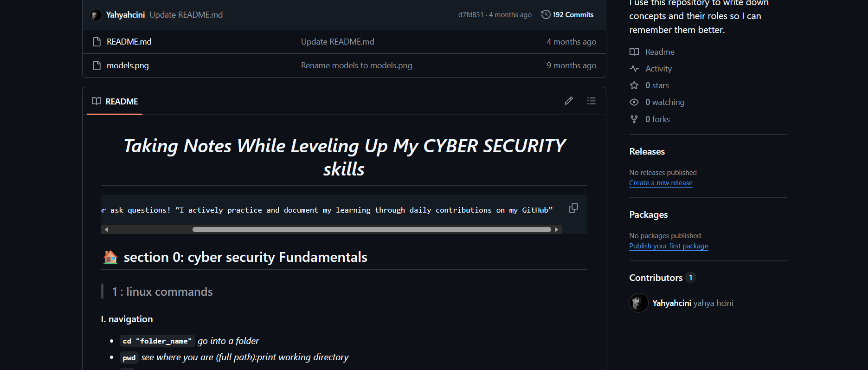The height and width of the screenshot is (370, 868).
Task: Click Create a new release link
Action: (661, 183)
